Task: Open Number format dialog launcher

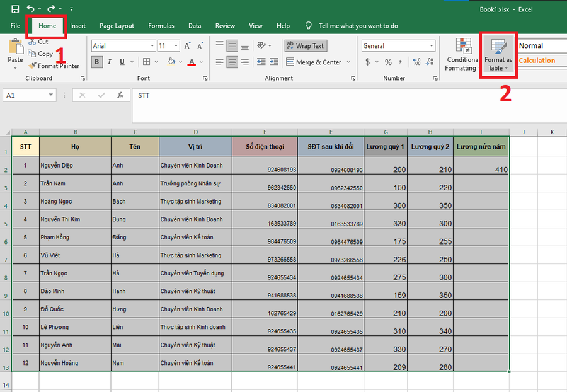Action: click(x=435, y=78)
